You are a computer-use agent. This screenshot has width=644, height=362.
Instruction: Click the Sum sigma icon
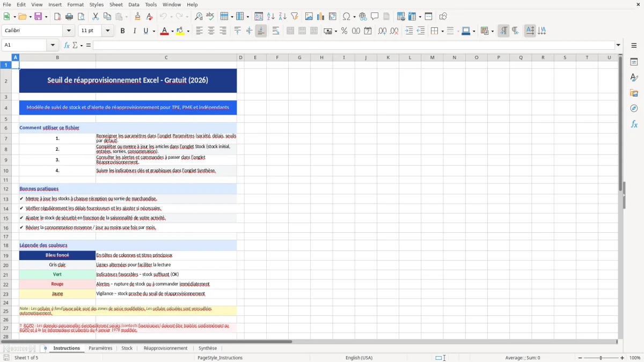point(75,45)
